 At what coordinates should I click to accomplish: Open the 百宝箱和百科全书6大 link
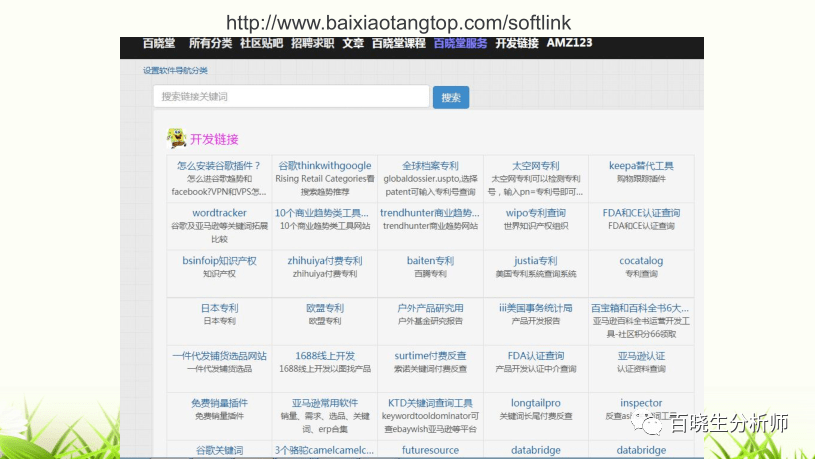point(640,308)
